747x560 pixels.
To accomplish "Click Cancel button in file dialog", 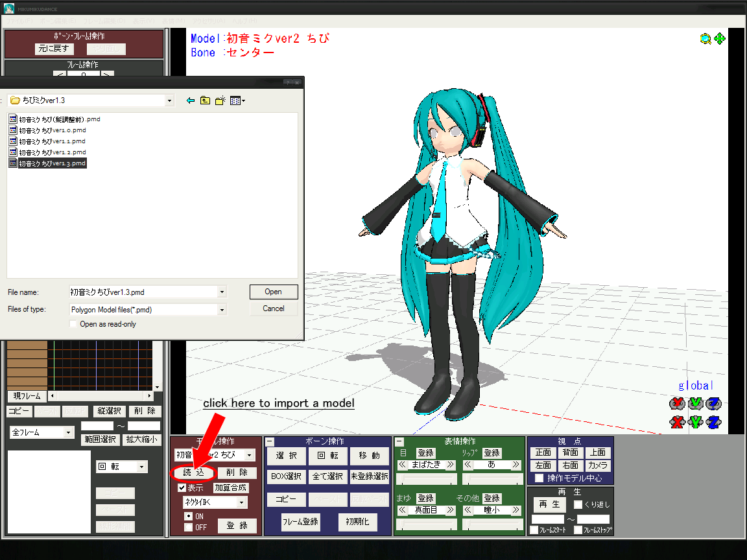I will tap(274, 309).
